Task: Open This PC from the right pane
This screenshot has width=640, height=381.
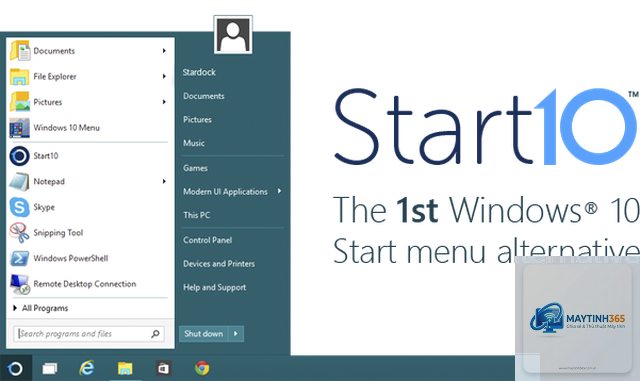Action: click(x=196, y=215)
